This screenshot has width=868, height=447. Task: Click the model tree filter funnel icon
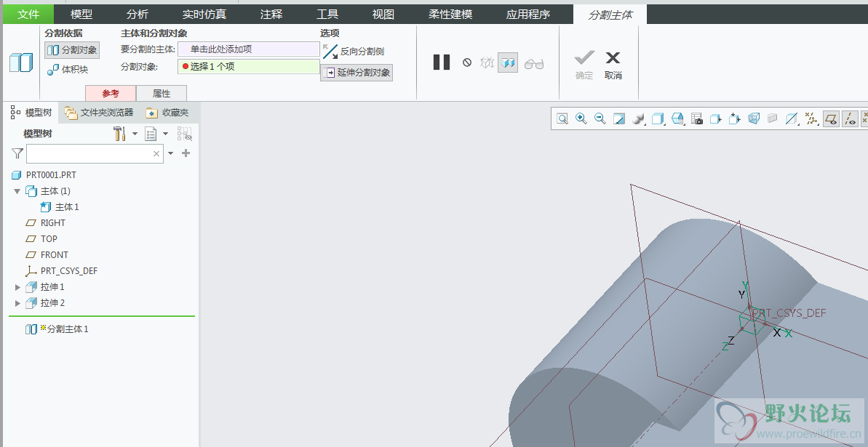tap(17, 153)
